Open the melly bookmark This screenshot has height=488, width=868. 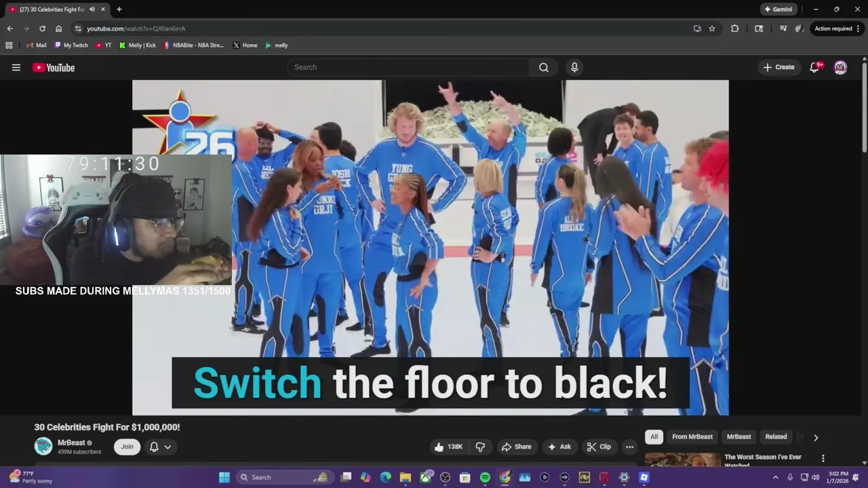pos(276,45)
